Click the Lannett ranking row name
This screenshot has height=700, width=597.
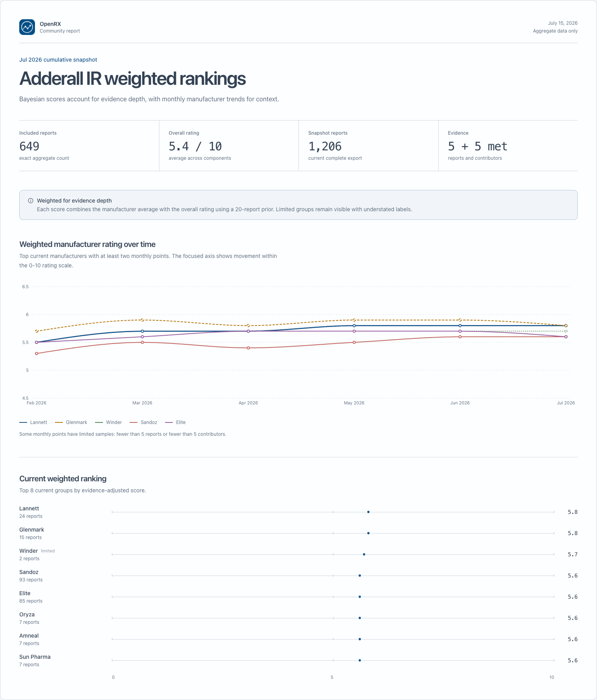[x=29, y=508]
